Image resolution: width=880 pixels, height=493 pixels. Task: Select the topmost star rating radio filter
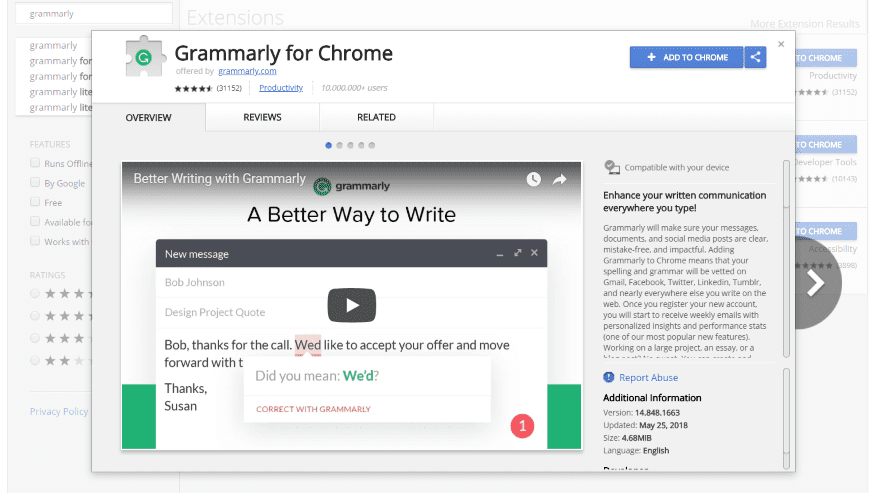click(35, 293)
